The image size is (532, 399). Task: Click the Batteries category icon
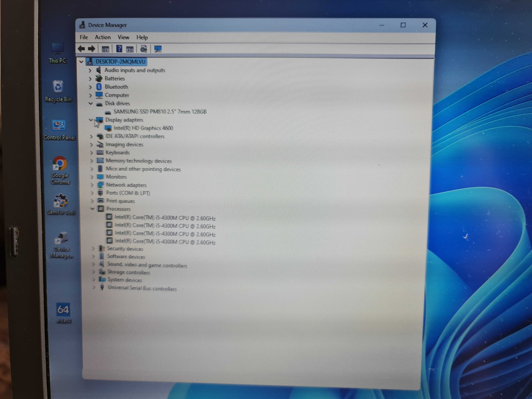tap(99, 78)
